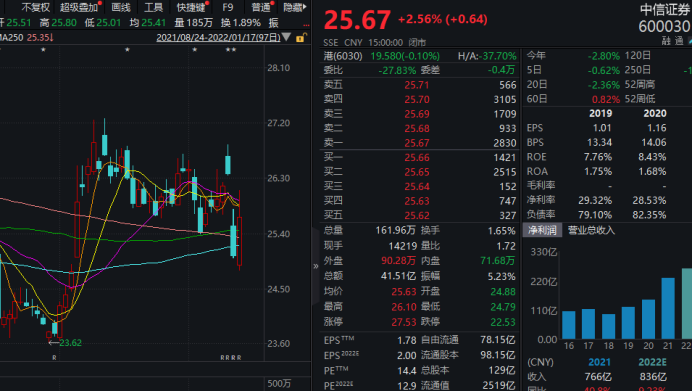The height and width of the screenshot is (391, 693).
Task: Open the 不复权 adjustment selector
Action: pos(35,7)
